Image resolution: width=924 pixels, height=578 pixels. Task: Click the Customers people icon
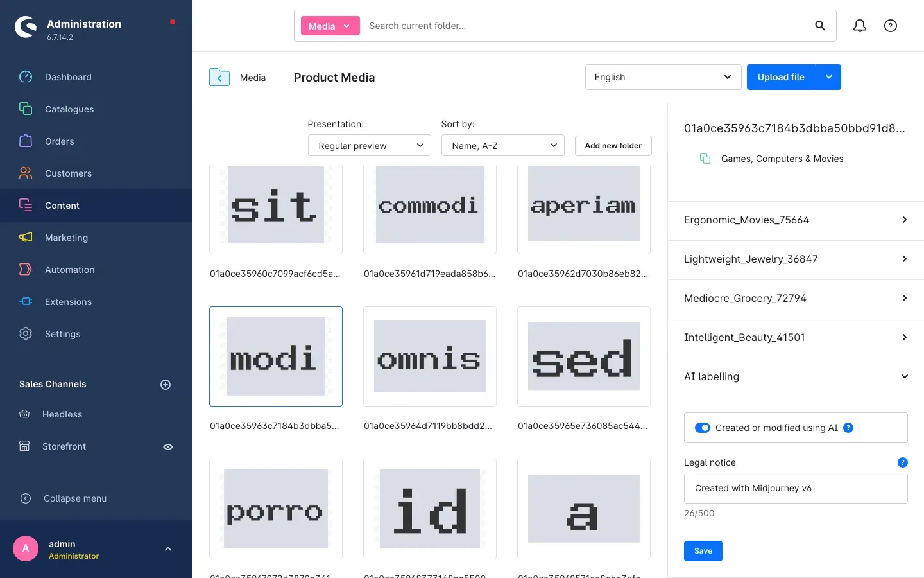point(26,173)
